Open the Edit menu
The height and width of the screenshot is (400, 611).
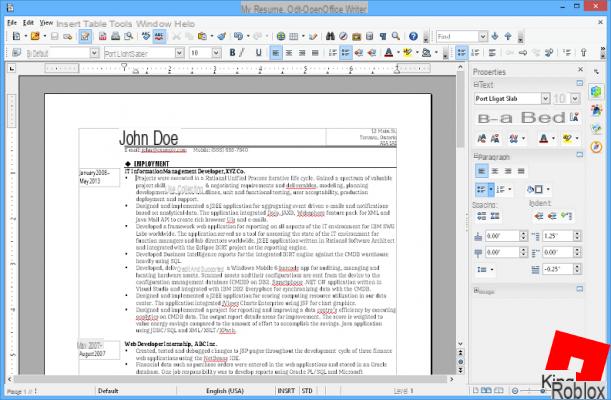tap(28, 23)
